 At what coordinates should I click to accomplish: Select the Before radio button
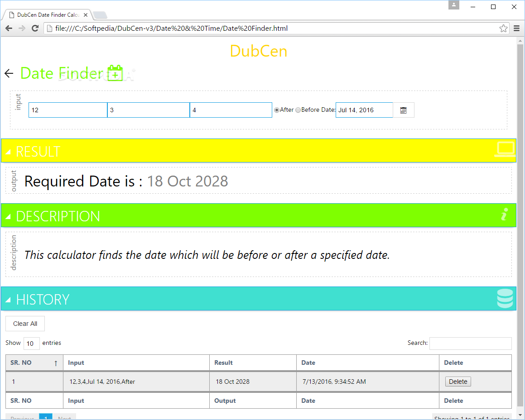[298, 110]
